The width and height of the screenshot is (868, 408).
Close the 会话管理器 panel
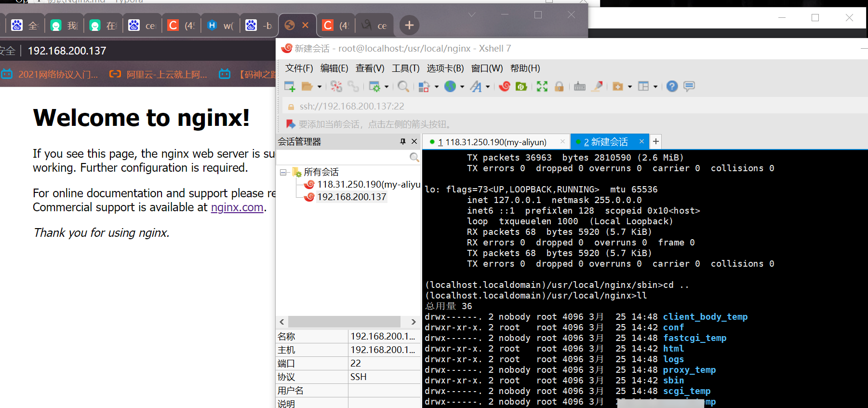coord(414,141)
